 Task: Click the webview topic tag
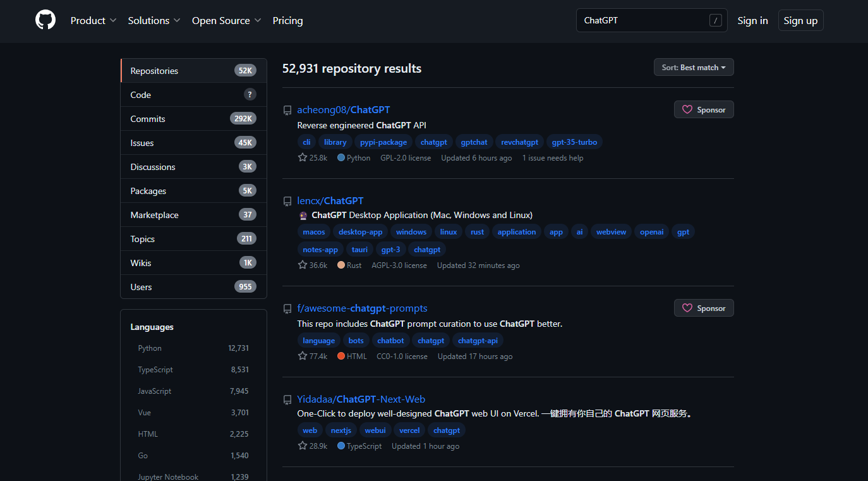point(611,232)
